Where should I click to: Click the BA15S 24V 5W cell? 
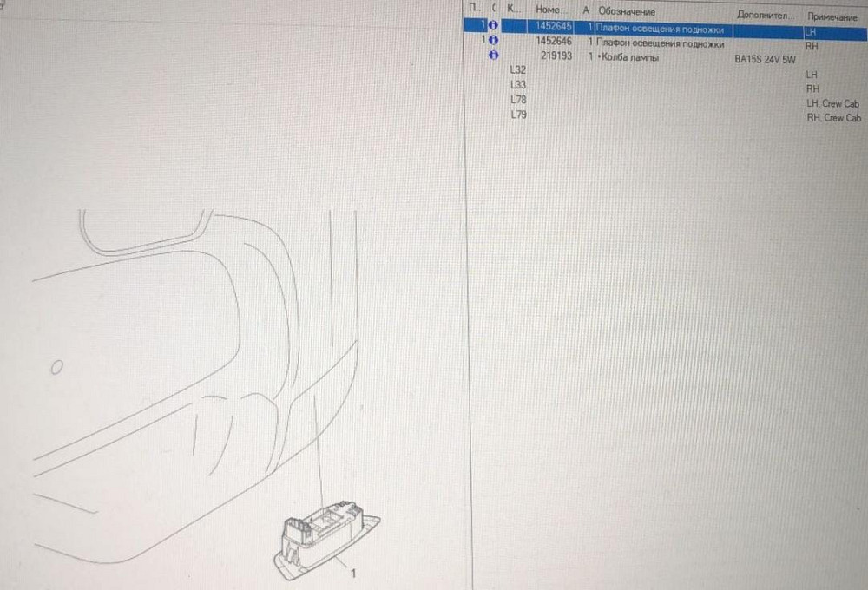pos(764,61)
